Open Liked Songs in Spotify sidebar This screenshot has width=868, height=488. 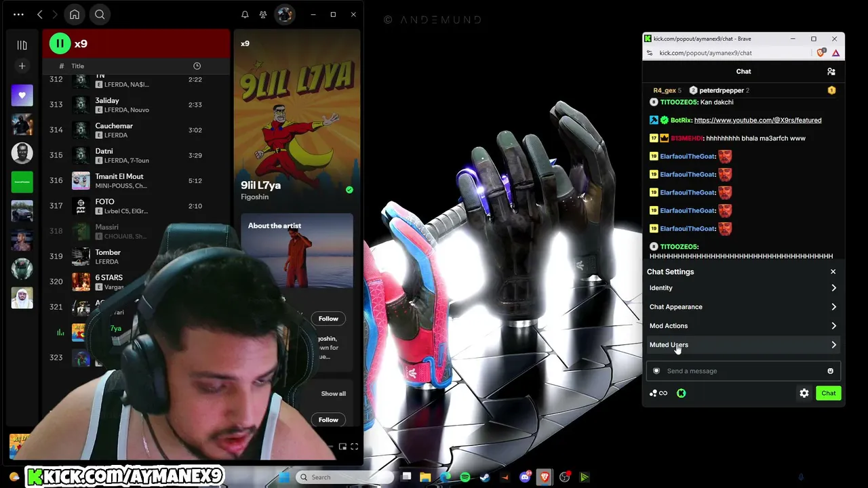(x=22, y=96)
